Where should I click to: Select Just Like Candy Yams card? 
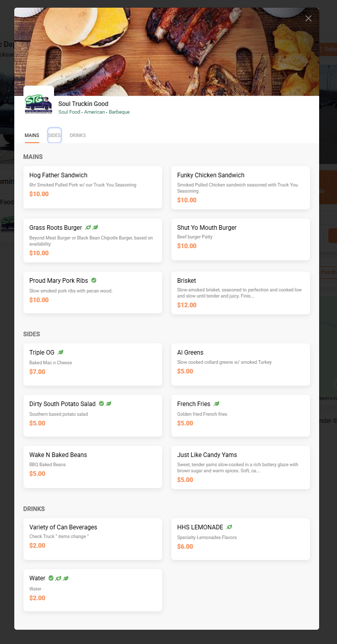pos(240,467)
